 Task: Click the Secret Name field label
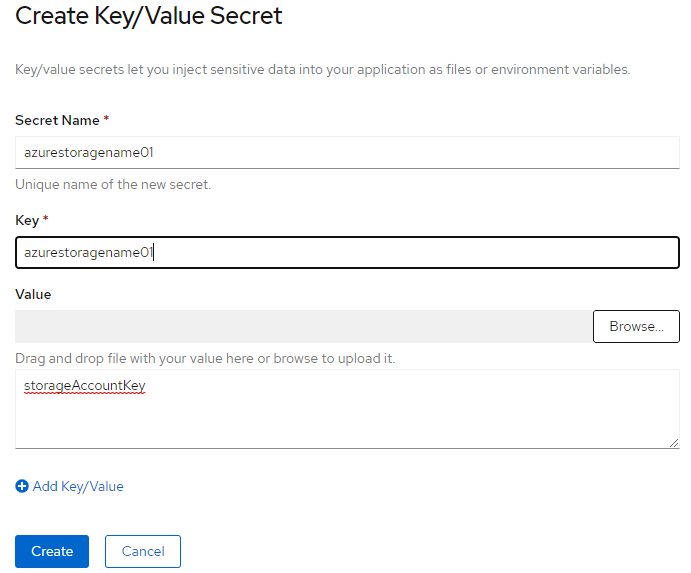pos(57,120)
